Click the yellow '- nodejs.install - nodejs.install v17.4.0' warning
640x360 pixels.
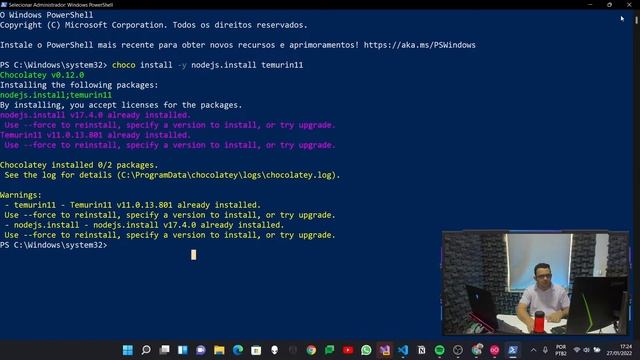(x=144, y=225)
